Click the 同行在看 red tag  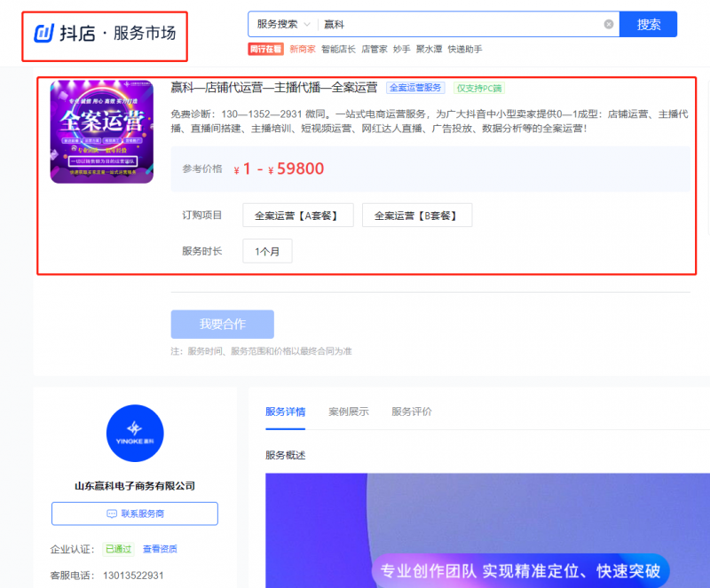click(x=265, y=49)
